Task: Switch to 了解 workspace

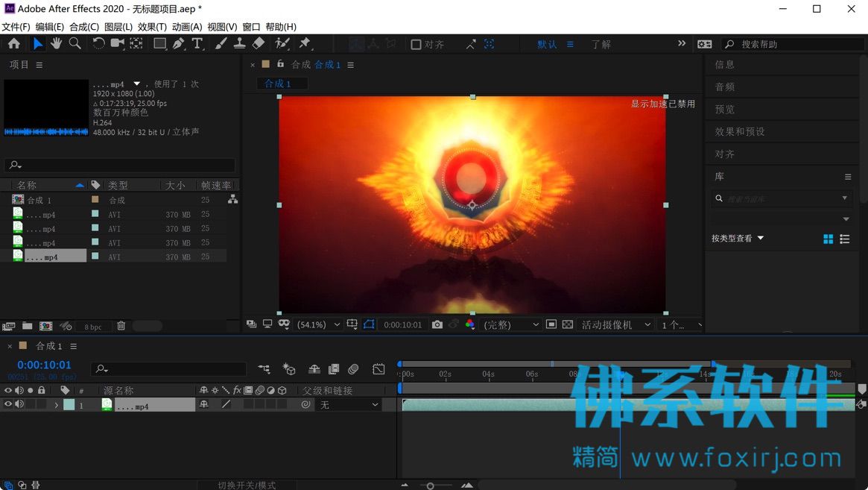Action: tap(601, 44)
